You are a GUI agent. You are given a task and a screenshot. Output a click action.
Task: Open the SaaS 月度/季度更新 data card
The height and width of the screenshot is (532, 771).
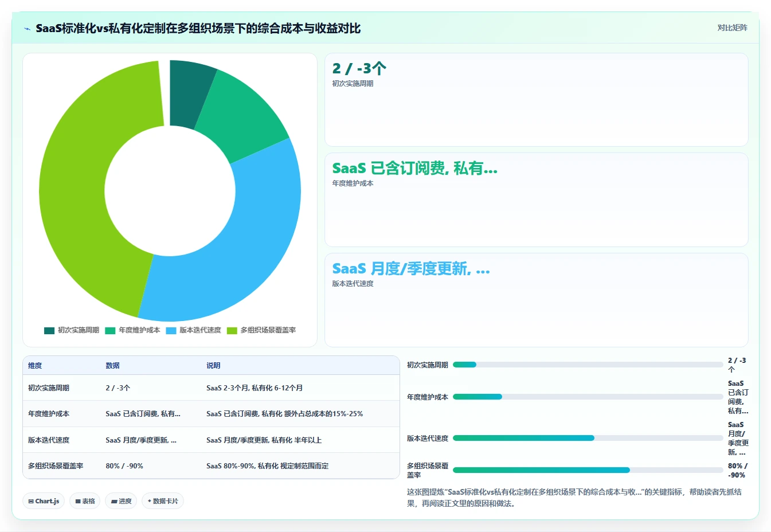536,300
